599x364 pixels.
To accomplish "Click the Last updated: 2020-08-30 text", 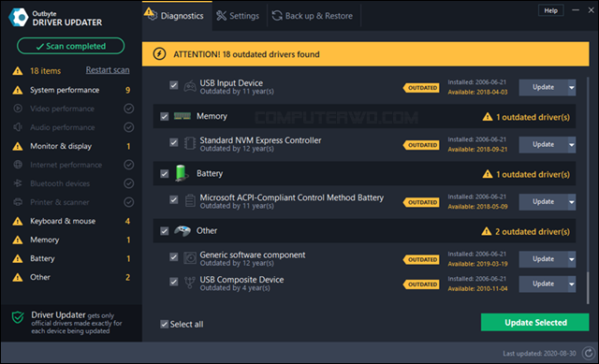I will (x=539, y=354).
